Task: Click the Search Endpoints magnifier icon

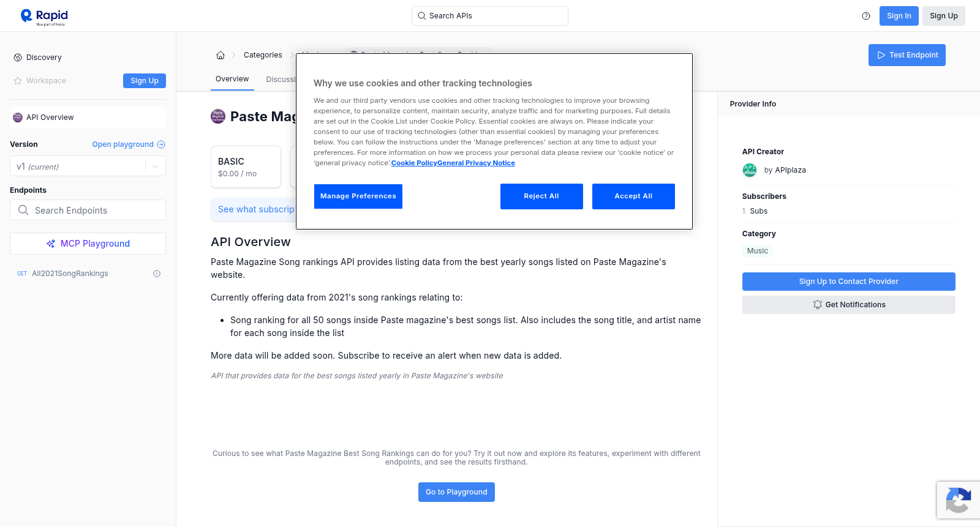Action: tap(23, 210)
